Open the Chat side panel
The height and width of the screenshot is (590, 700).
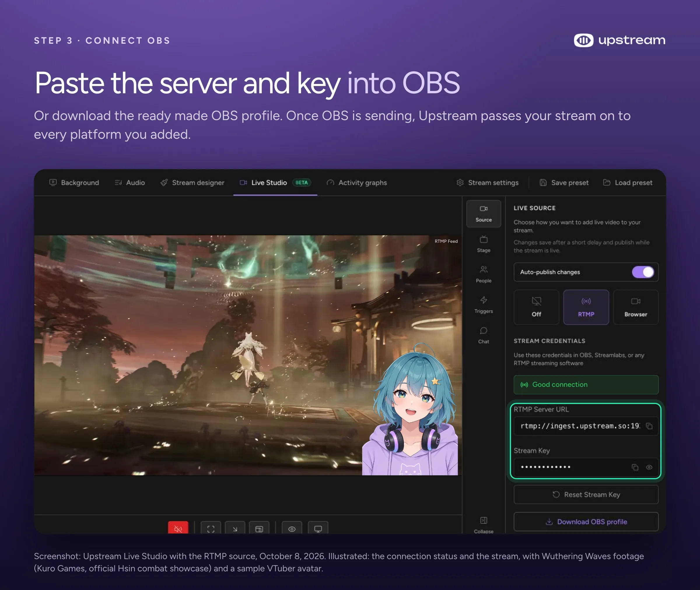click(484, 336)
